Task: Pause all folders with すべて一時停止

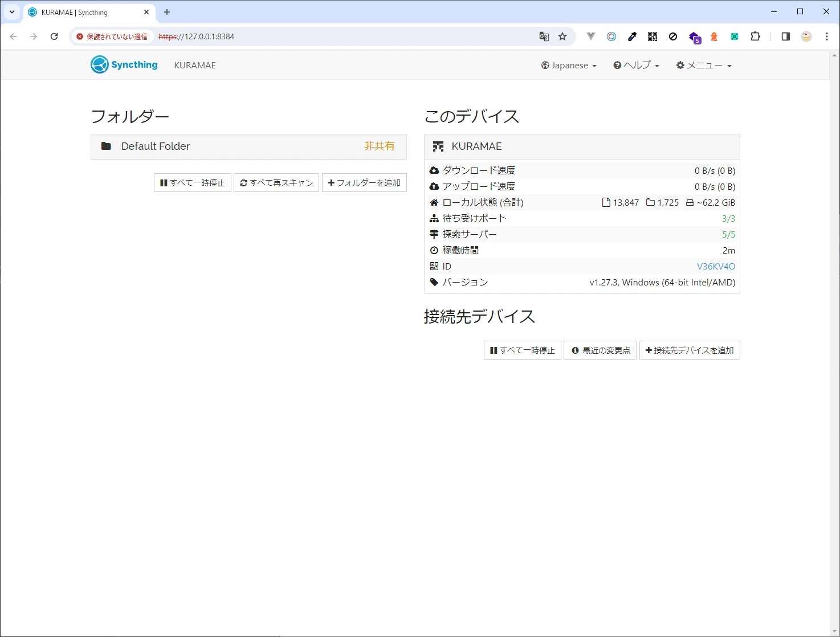Action: [x=193, y=183]
